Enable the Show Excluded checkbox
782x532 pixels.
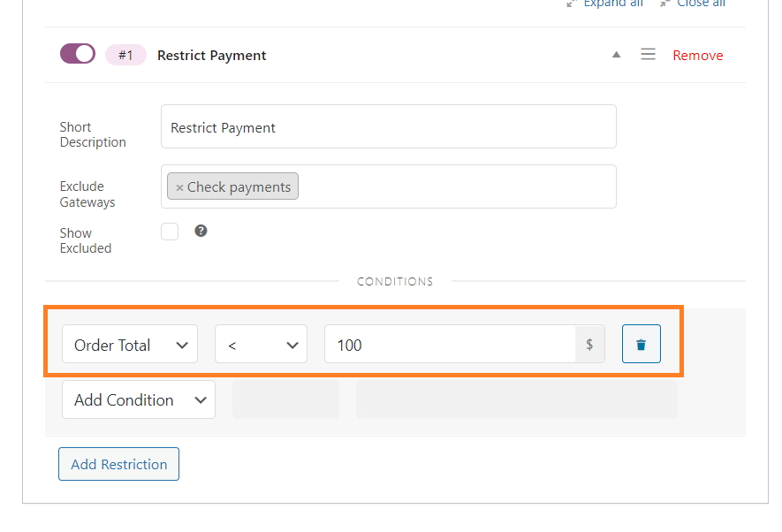170,232
